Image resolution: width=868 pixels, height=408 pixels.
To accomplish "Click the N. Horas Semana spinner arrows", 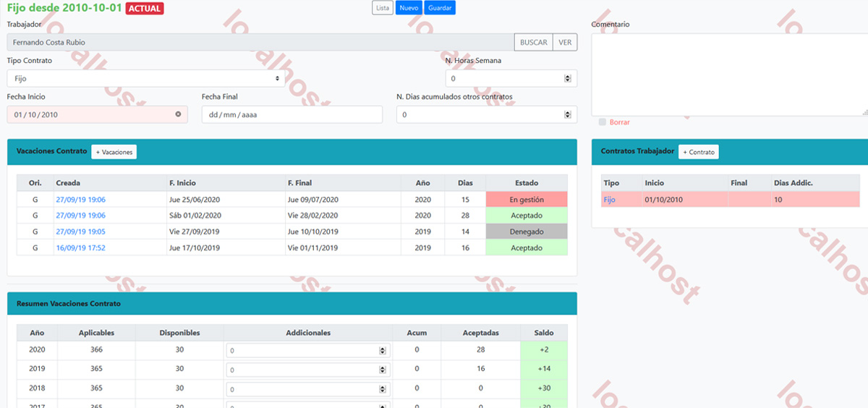I will tap(568, 79).
